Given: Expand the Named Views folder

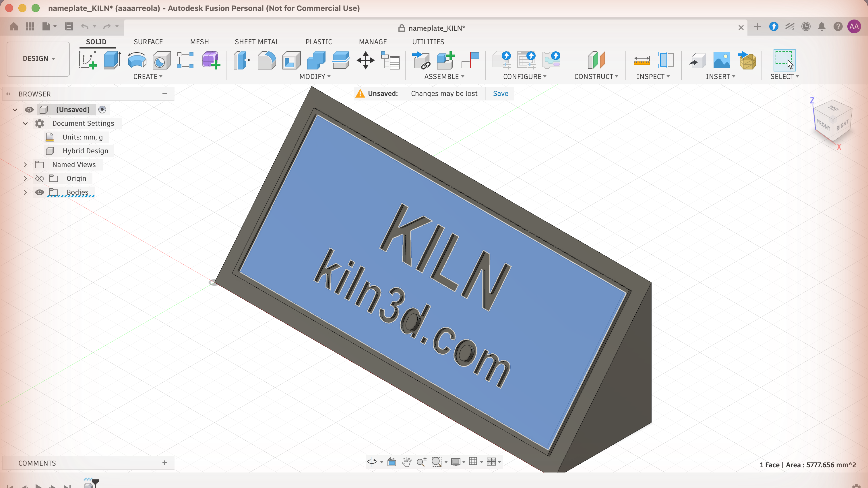Looking at the screenshot, I should click(x=25, y=164).
